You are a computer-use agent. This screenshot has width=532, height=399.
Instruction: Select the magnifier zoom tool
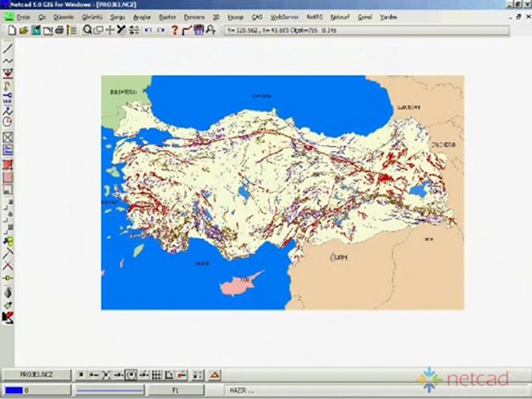click(87, 30)
